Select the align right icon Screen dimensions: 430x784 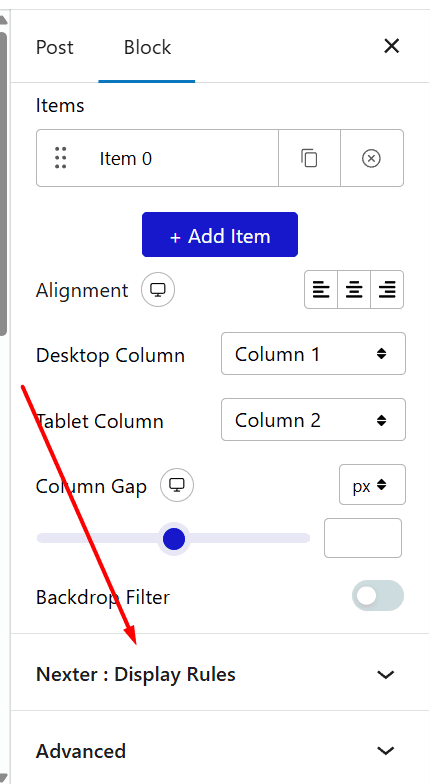[x=387, y=290]
